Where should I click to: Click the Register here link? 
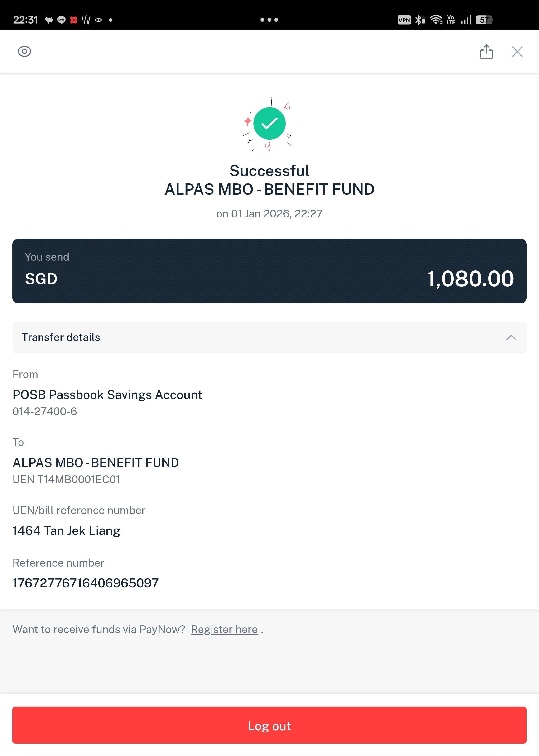tap(224, 629)
